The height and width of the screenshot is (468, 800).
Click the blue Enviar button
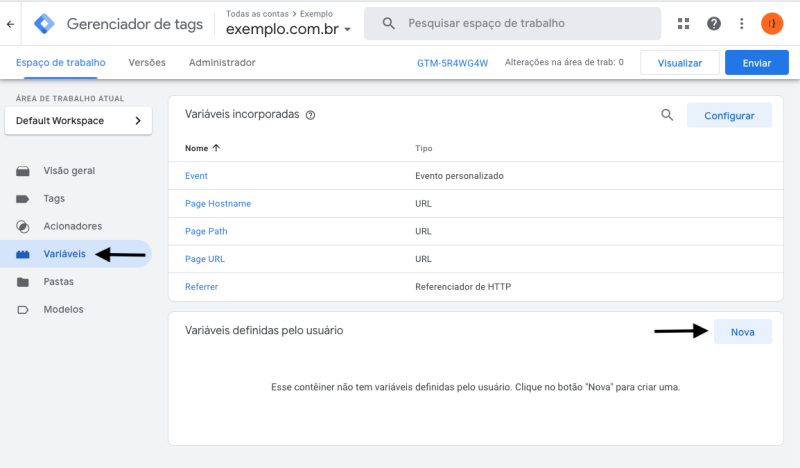(757, 63)
